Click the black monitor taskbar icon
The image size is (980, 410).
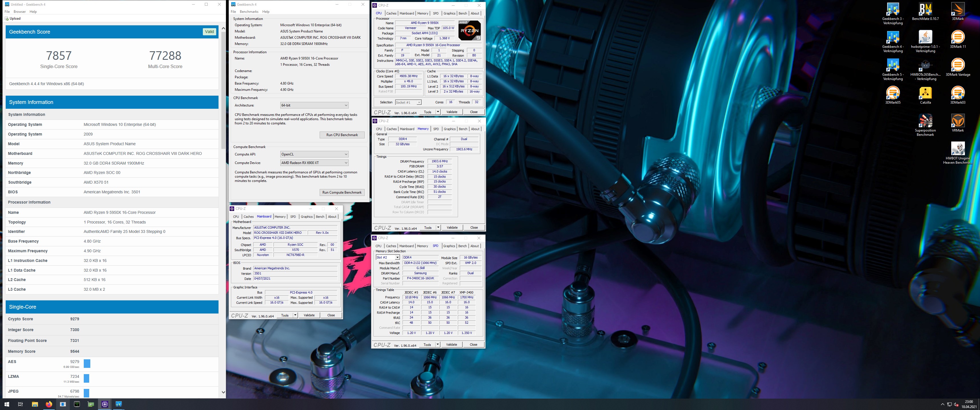(x=77, y=404)
